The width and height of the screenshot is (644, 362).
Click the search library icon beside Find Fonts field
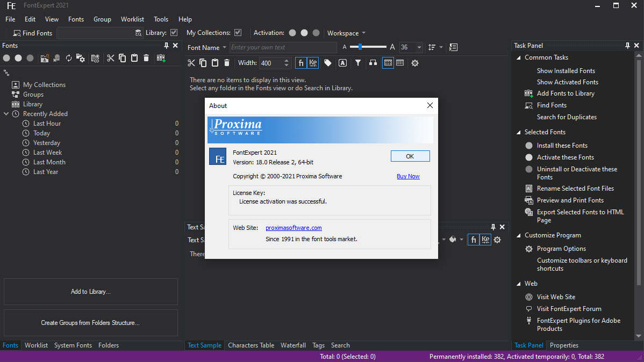pos(138,33)
